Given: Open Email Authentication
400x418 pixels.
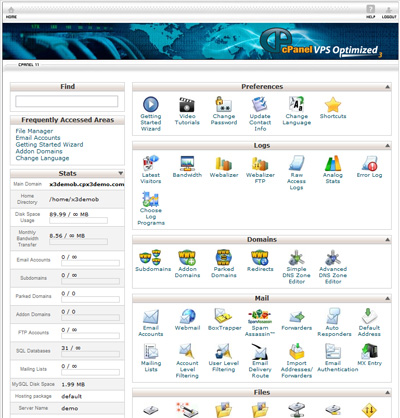Looking at the screenshot, I should [x=333, y=352].
